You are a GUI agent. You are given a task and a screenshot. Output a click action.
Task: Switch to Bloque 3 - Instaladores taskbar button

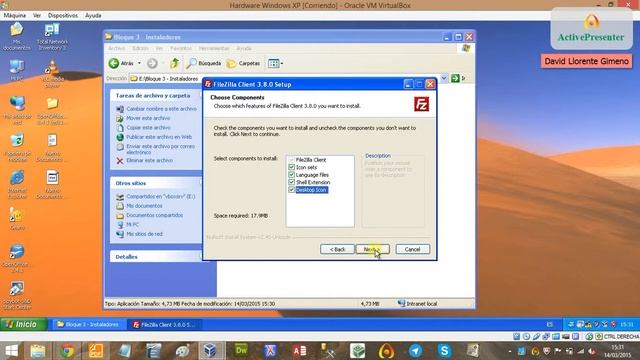88,324
